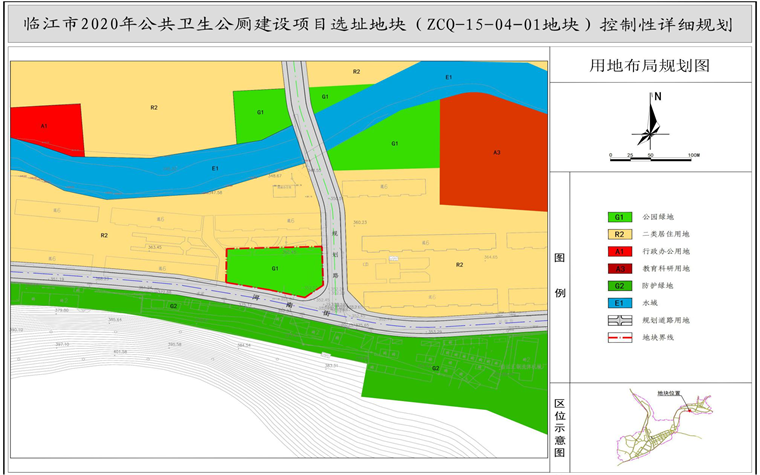760x475 pixels.
Task: Click the red A1 block at left edge
Action: (45, 127)
